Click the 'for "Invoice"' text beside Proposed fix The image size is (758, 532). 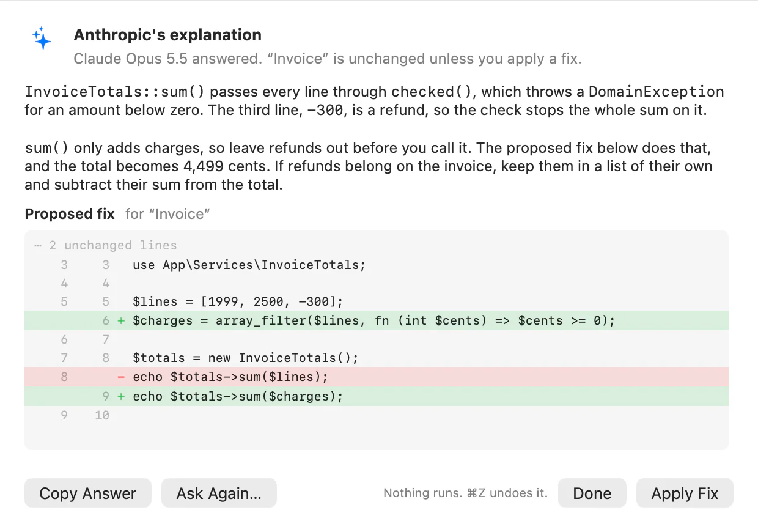pos(167,214)
